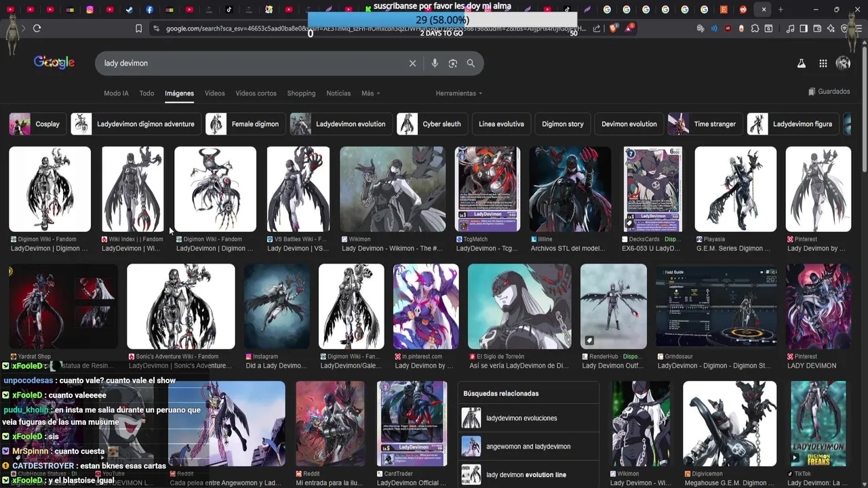Switch to the Videos tab
The width and height of the screenshot is (868, 488).
pos(214,94)
